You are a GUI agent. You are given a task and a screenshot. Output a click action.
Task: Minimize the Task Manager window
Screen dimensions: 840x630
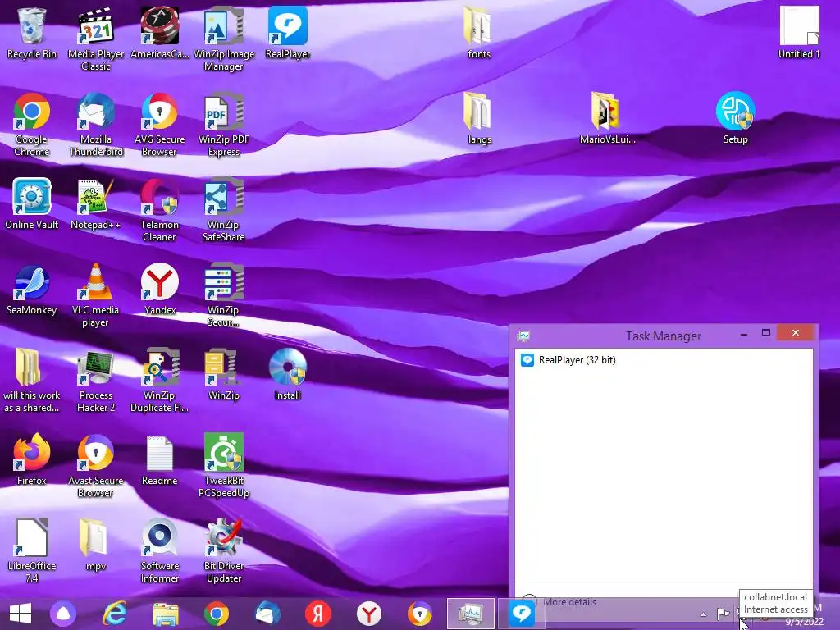[x=743, y=334]
